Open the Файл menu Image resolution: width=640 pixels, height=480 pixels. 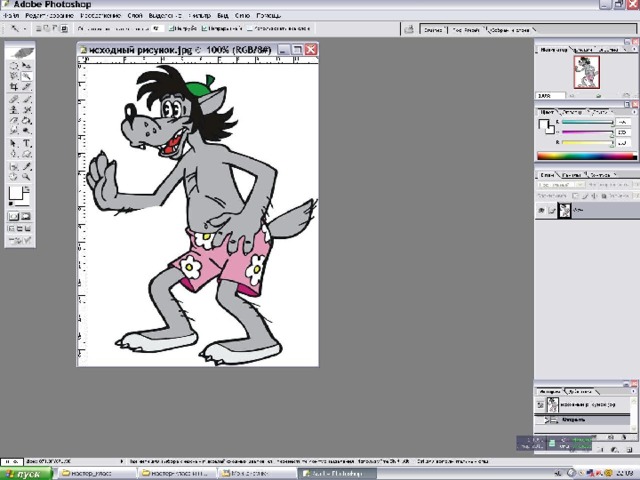(11, 16)
